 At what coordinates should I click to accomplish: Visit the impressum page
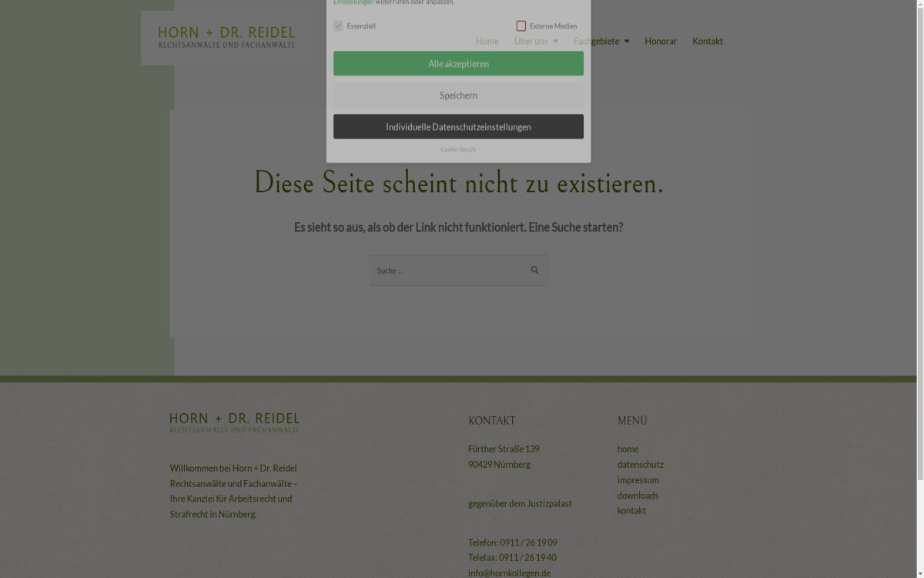click(x=638, y=479)
